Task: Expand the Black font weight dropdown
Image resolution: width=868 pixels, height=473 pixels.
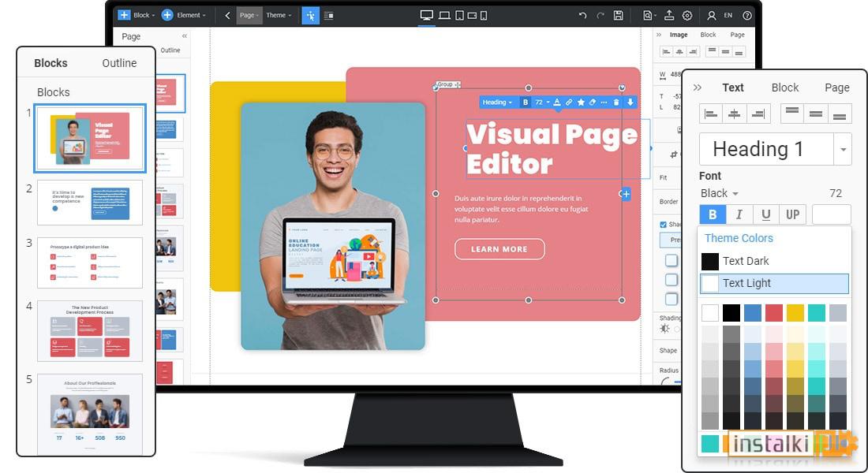Action: coord(720,194)
